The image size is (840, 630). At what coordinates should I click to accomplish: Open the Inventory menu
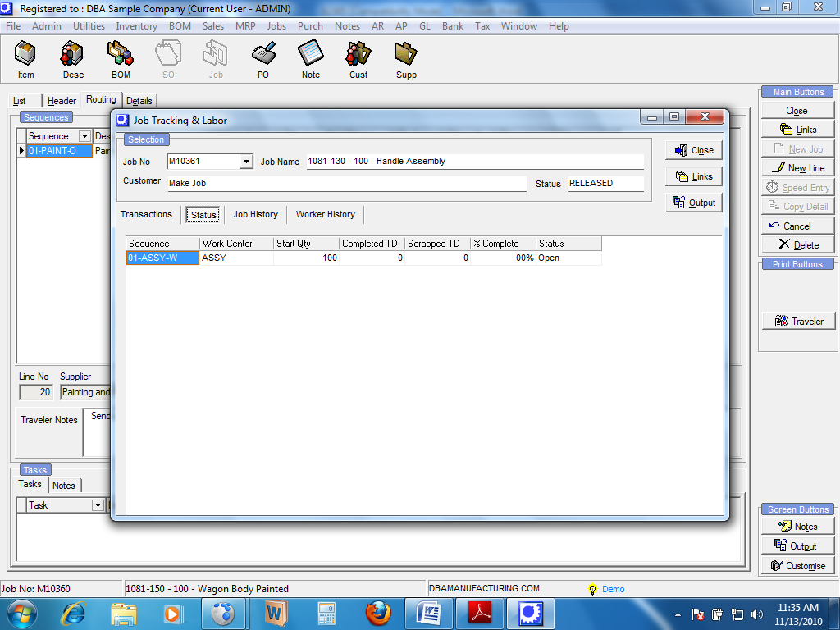point(136,26)
